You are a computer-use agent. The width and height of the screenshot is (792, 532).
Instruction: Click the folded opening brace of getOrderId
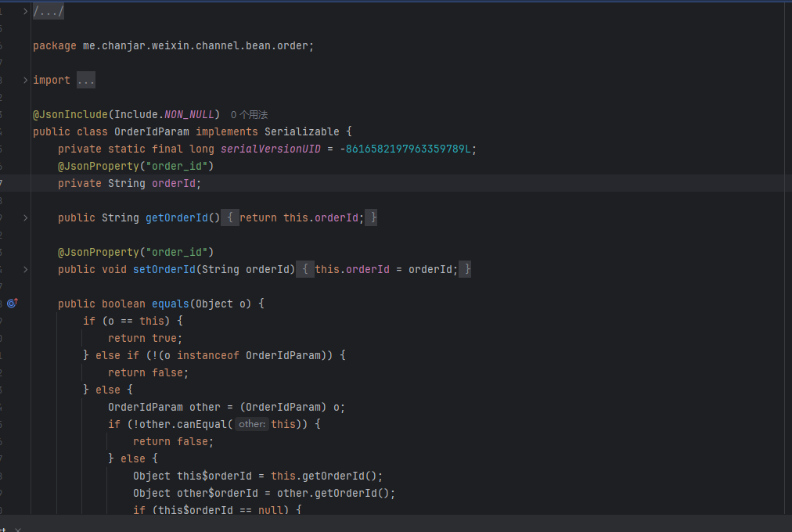(x=230, y=217)
